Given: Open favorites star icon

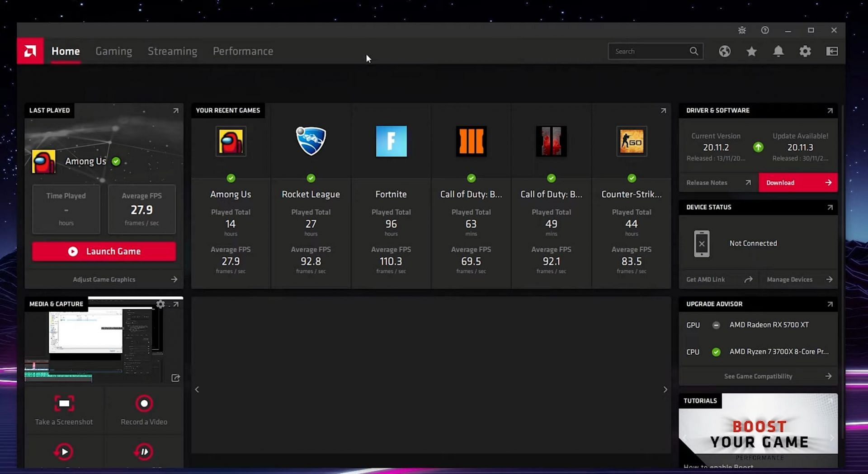Looking at the screenshot, I should 751,51.
